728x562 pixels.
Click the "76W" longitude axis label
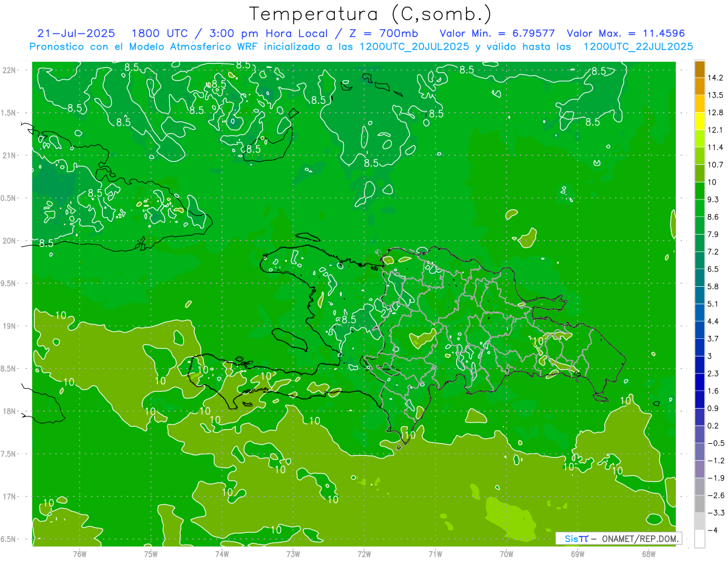79,553
